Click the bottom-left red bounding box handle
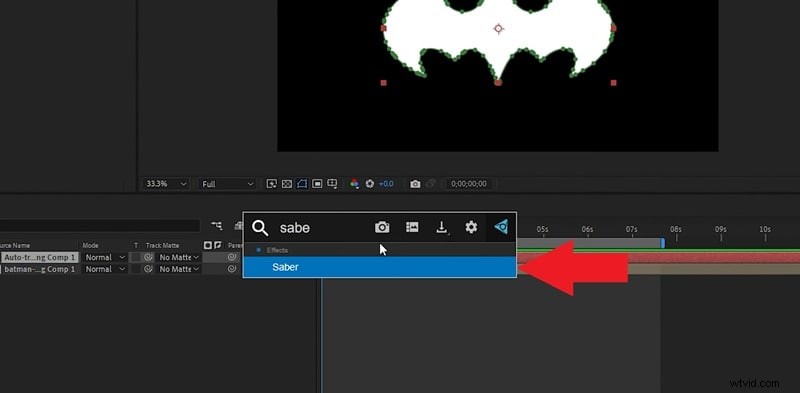This screenshot has height=393, width=800. [x=384, y=83]
